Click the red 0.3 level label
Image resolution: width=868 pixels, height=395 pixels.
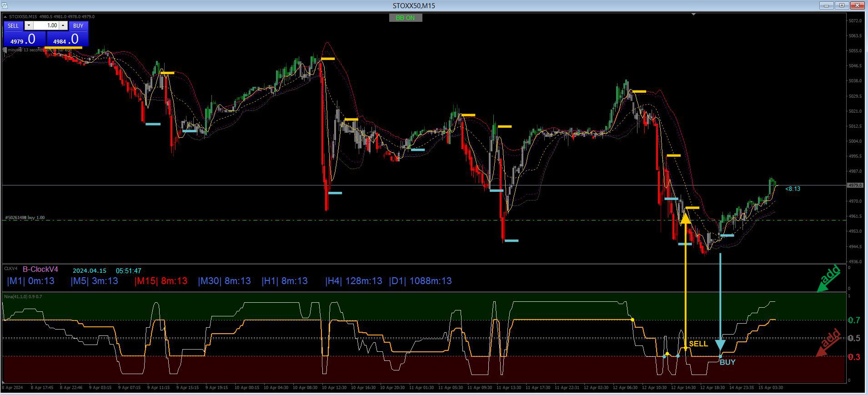(x=854, y=357)
